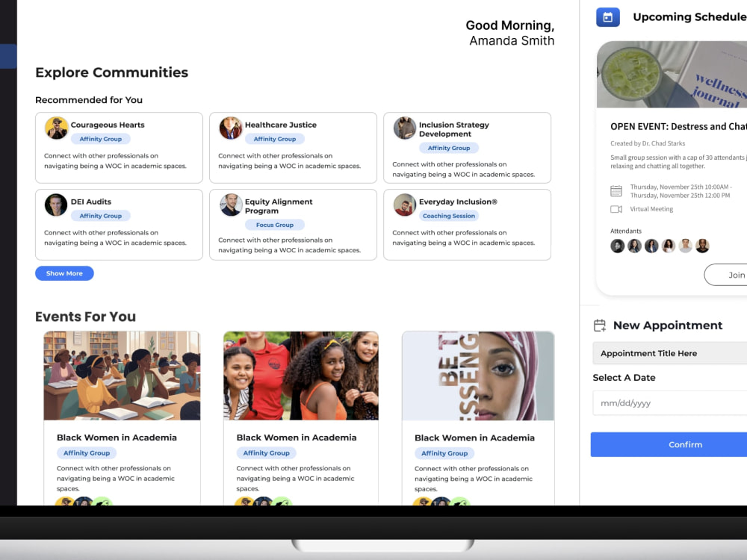Open DEI Audits avatar
Screen dimensions: 747x560
point(56,205)
